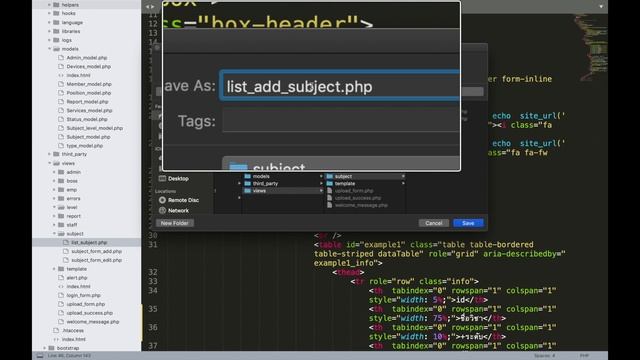Open Position_model.php from sidebar

tap(89, 93)
